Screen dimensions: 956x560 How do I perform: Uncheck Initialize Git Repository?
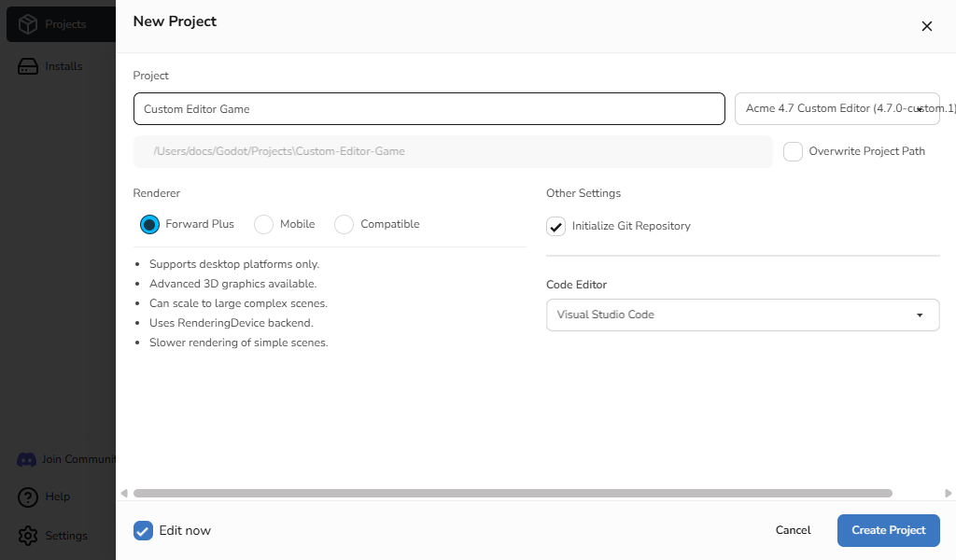555,226
